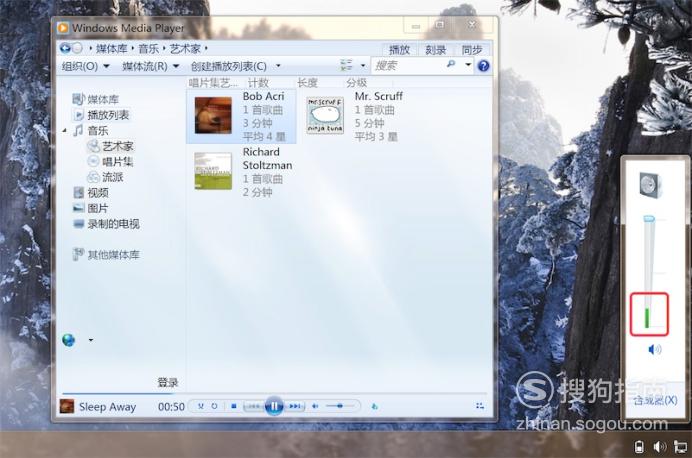Click the online stores globe icon
This screenshot has height=458, width=692.
[68, 340]
